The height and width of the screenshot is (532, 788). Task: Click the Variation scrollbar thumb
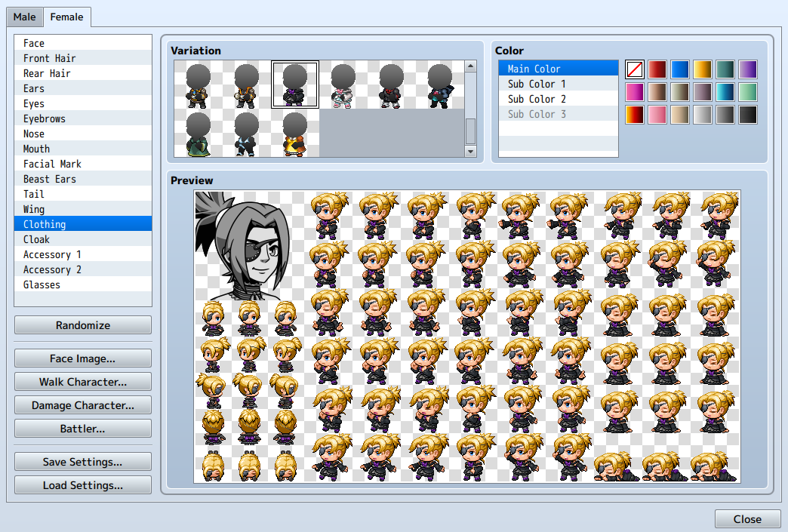[x=470, y=131]
